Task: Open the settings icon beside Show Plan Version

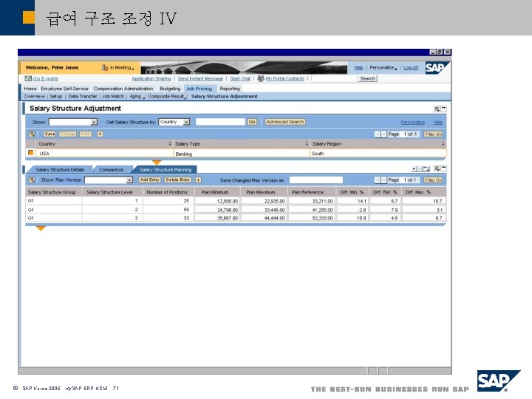Action: point(32,180)
